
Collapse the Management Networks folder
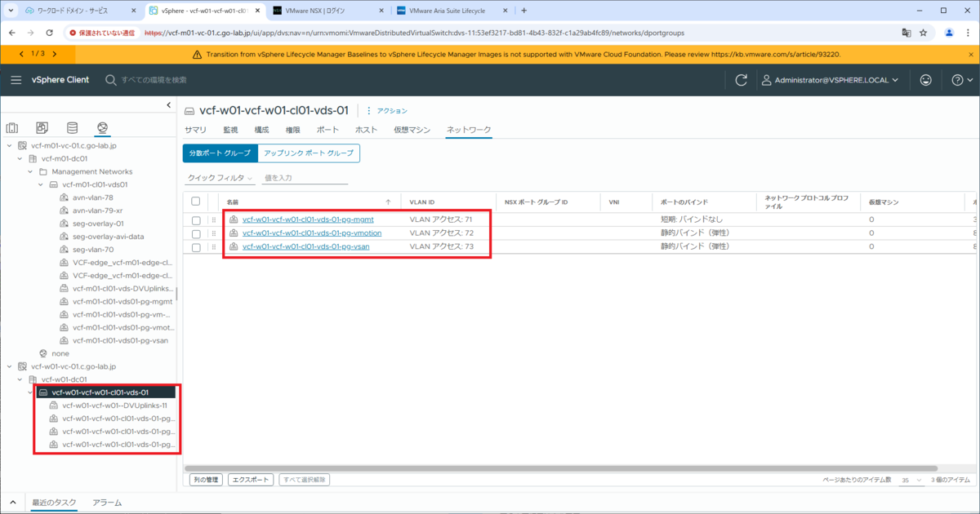(31, 171)
